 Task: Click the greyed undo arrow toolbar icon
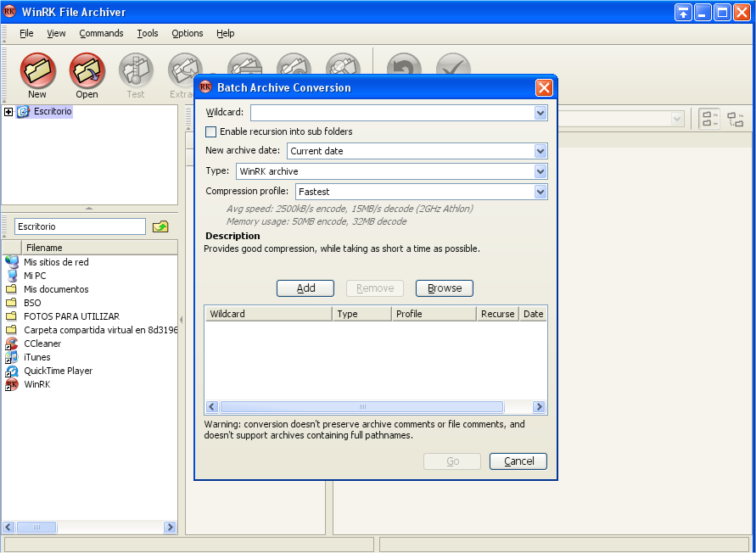[x=404, y=64]
